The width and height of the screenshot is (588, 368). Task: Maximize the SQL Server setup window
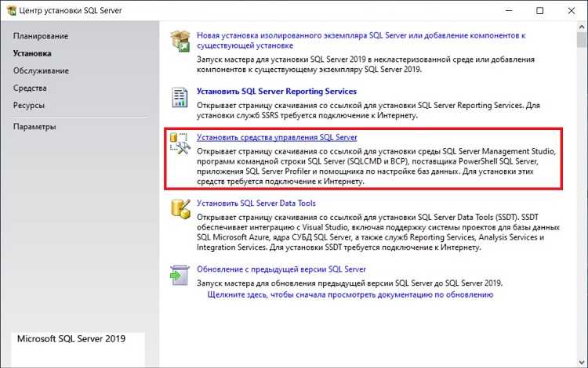pos(540,10)
